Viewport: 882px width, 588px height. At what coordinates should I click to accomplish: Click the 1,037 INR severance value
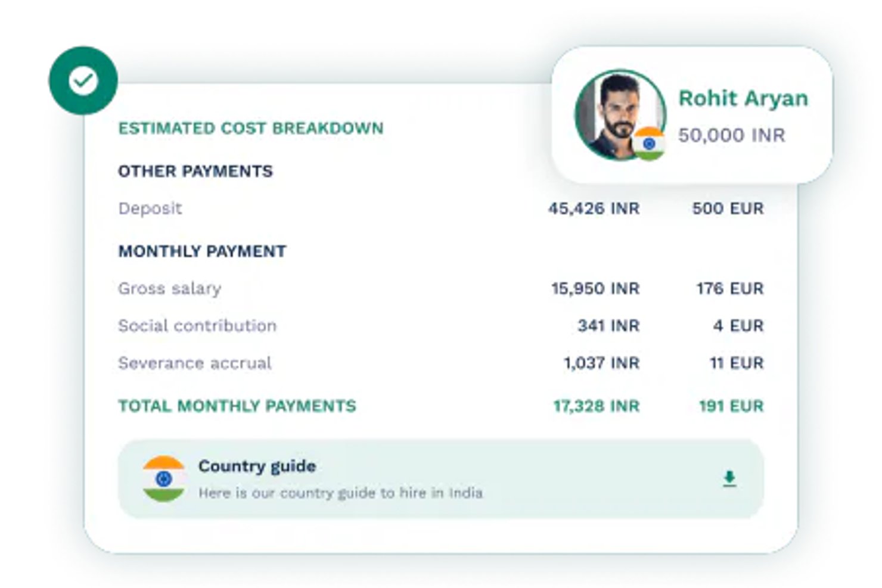[601, 363]
